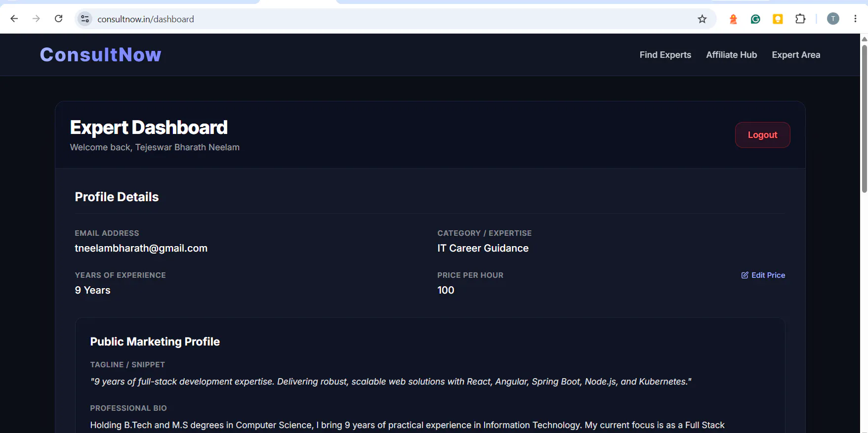868x433 pixels.
Task: Click the tagline about full-stack development expertise
Action: [390, 382]
